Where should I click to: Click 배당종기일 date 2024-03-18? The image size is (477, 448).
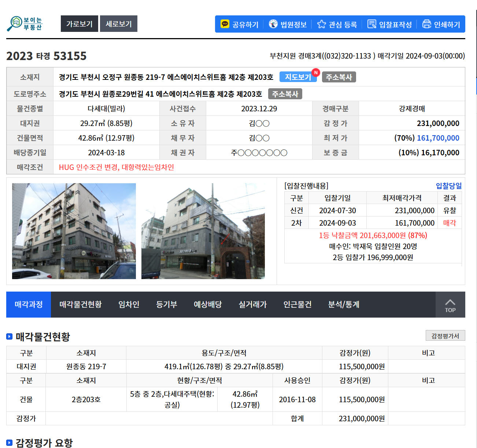tap(106, 152)
